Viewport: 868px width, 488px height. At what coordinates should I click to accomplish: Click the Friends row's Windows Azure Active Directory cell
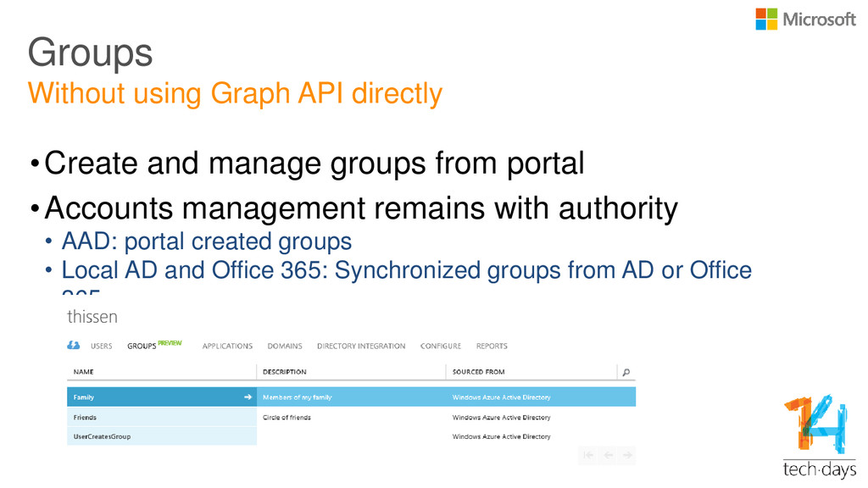click(x=502, y=417)
